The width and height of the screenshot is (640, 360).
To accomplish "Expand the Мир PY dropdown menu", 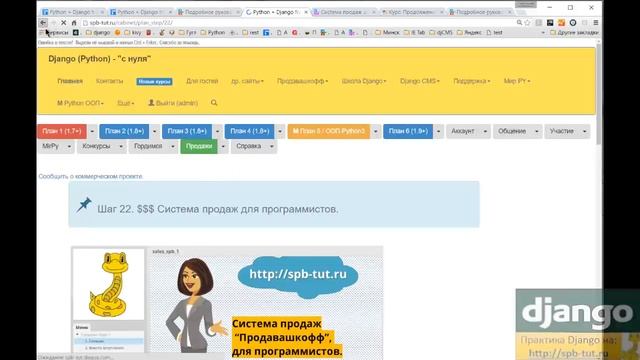I will [x=517, y=81].
